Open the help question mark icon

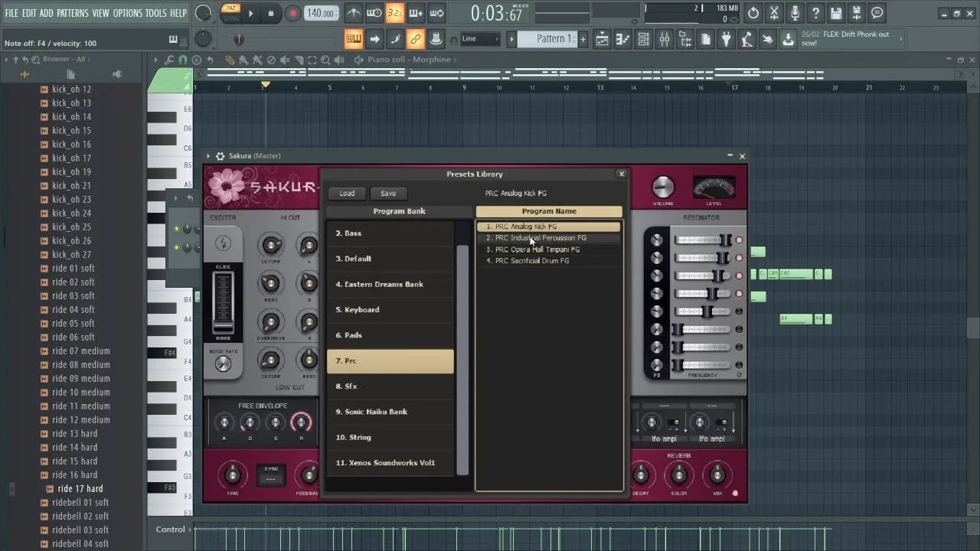tap(815, 13)
